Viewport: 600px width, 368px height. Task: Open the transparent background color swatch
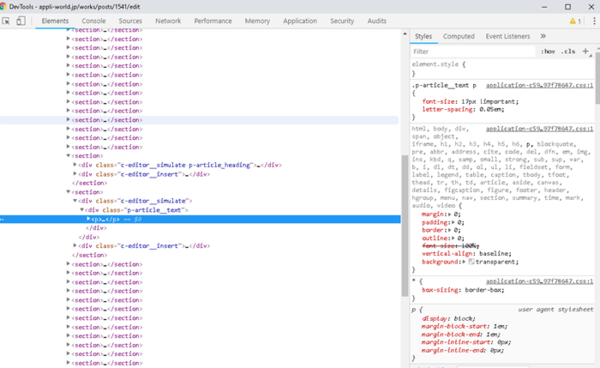point(471,262)
